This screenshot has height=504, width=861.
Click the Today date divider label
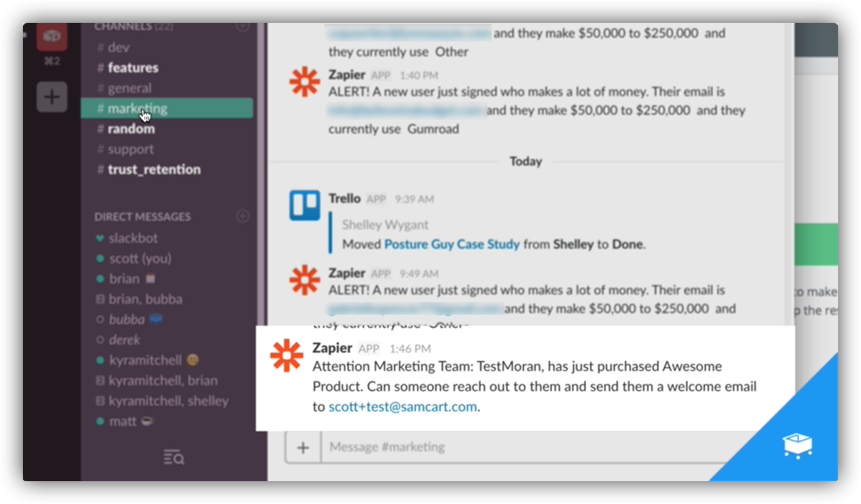coord(526,161)
